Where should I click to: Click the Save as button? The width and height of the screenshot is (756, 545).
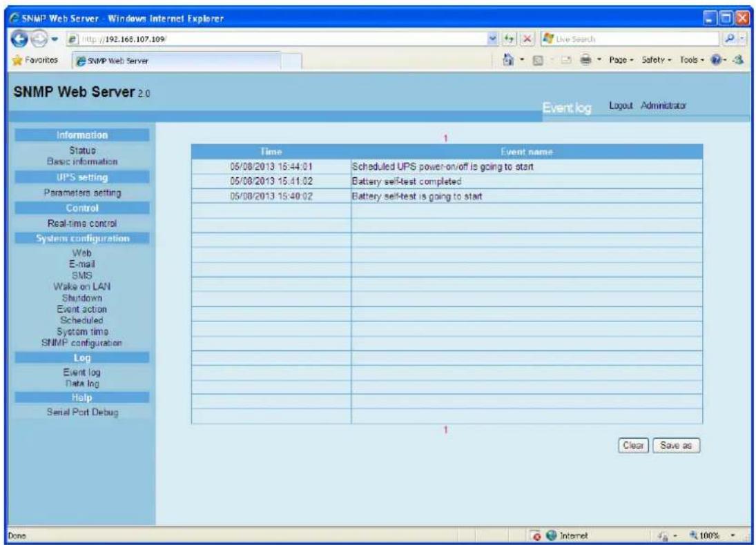pyautogui.click(x=676, y=446)
